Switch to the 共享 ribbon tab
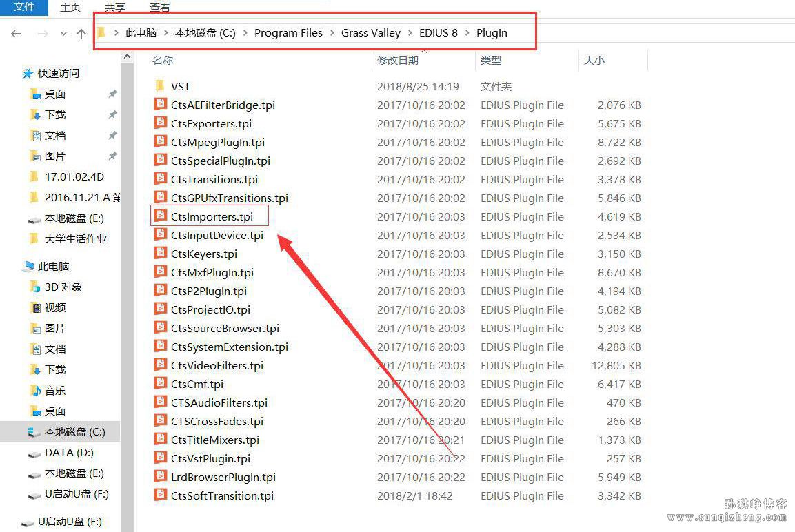The width and height of the screenshot is (795, 532). [115, 8]
